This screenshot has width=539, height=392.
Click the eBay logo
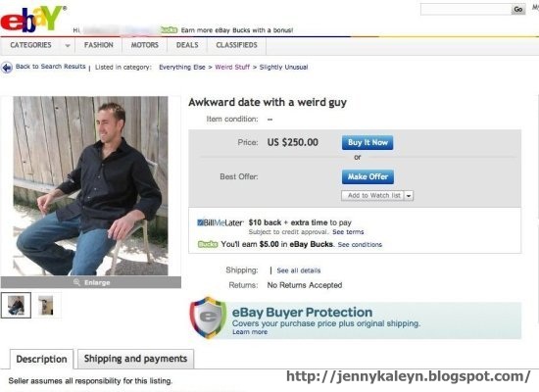click(x=33, y=20)
